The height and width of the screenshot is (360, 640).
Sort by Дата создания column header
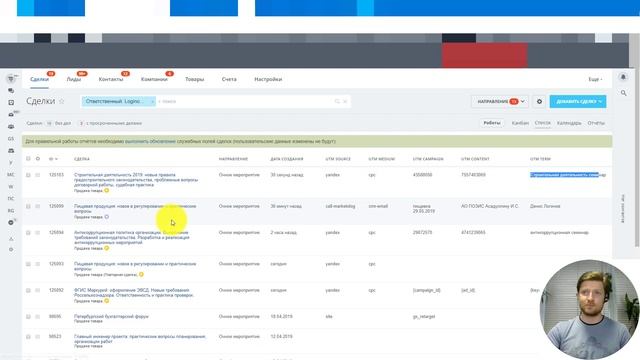tap(287, 159)
